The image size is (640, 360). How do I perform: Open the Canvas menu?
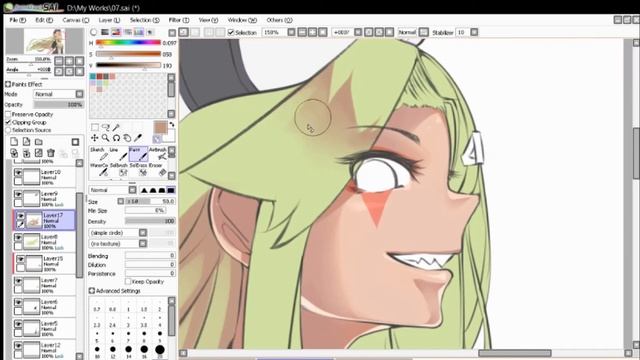pyautogui.click(x=76, y=20)
